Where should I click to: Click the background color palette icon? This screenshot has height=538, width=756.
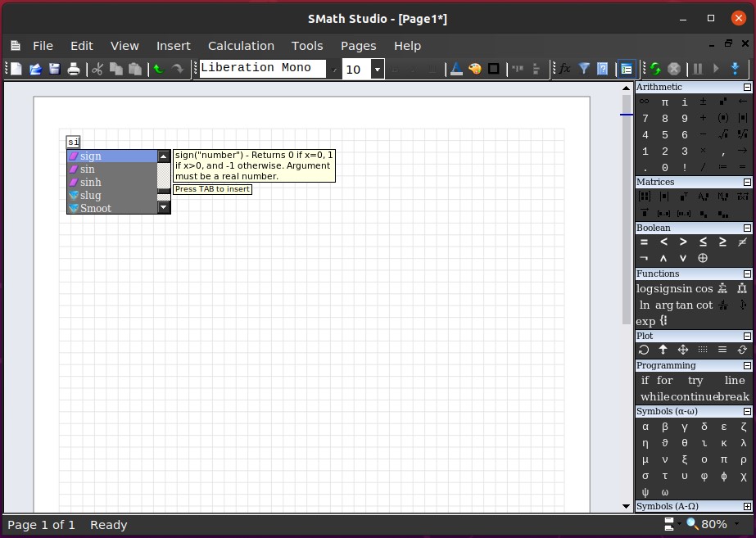475,69
